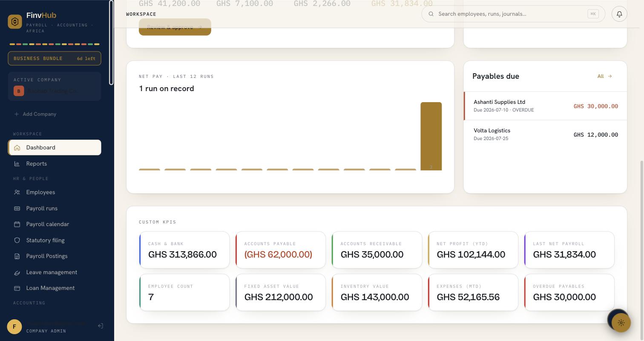Viewport: 644px width, 341px height.
Task: Open Payroll runs
Action: click(55, 209)
